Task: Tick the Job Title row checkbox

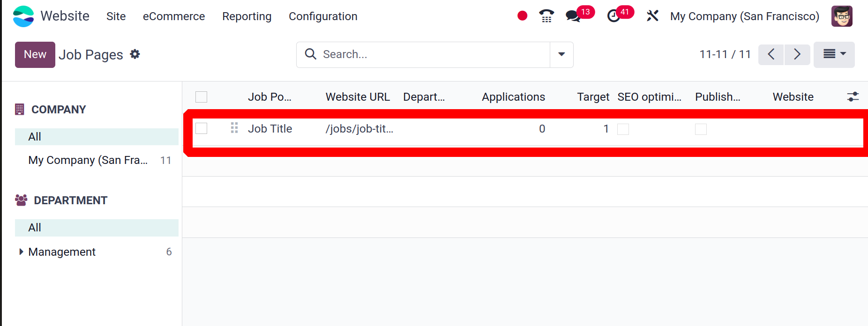Action: click(201, 128)
